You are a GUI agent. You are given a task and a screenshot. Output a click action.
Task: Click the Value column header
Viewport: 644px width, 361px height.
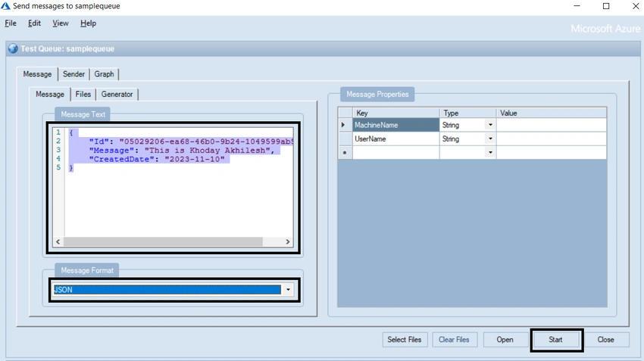point(551,113)
